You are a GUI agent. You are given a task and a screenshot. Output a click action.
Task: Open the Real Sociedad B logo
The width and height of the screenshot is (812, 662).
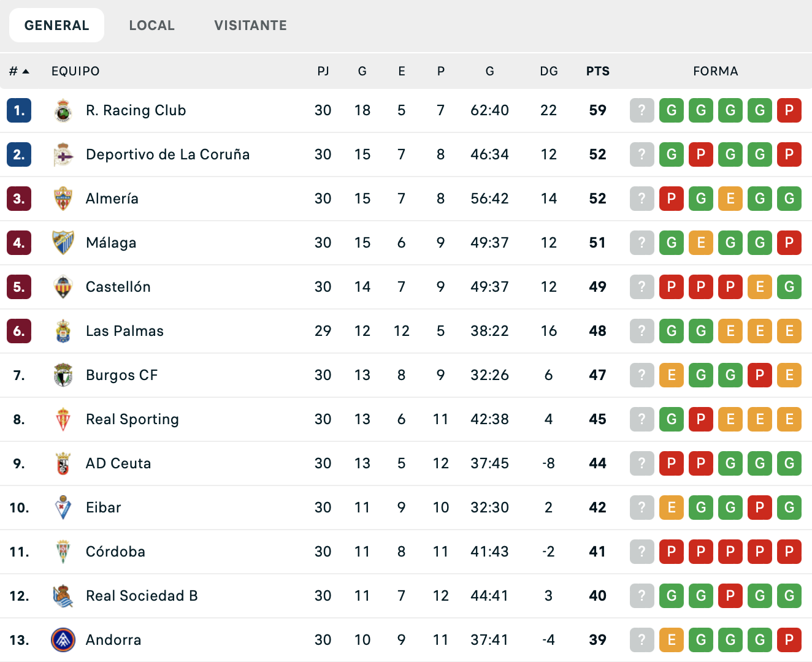(x=63, y=596)
